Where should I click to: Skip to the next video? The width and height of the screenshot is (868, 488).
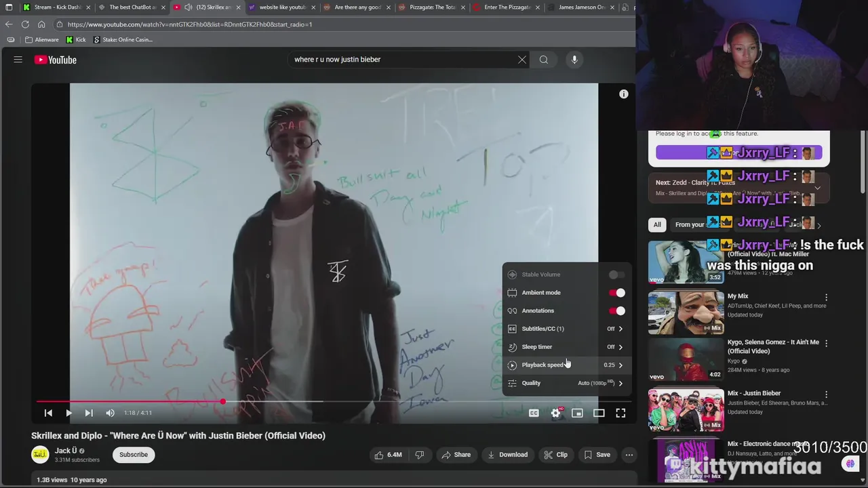89,413
